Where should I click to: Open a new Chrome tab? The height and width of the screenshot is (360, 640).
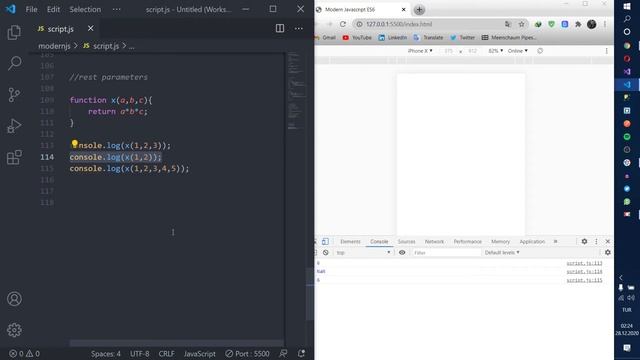tap(419, 9)
